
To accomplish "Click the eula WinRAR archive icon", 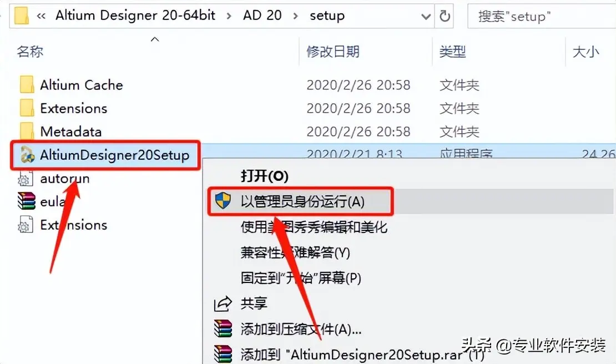I will click(26, 201).
